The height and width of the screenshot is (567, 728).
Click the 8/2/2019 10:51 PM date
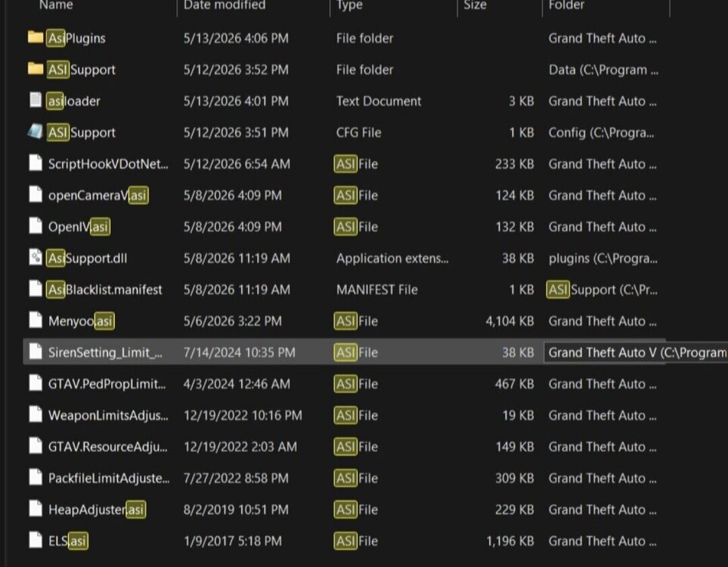(236, 510)
